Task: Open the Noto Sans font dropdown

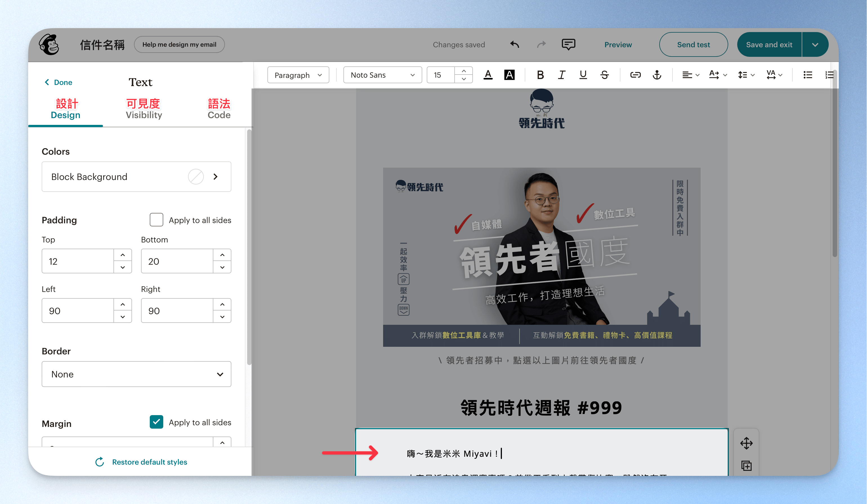Action: (x=383, y=75)
